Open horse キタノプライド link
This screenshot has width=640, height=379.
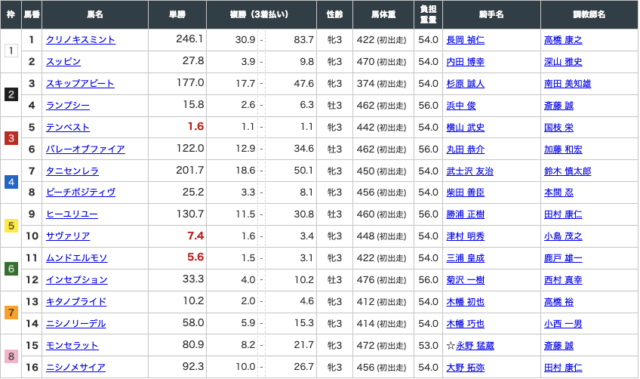pos(76,302)
